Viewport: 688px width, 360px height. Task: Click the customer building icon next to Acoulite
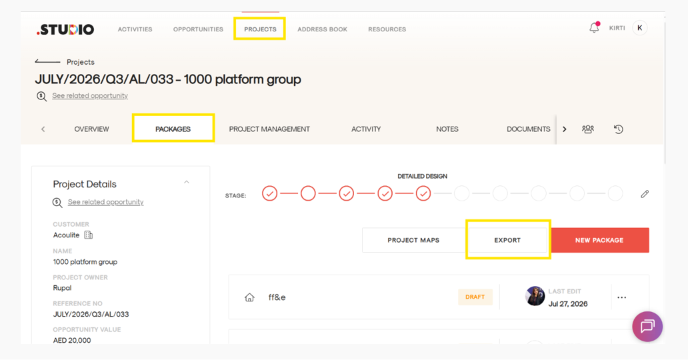point(89,235)
